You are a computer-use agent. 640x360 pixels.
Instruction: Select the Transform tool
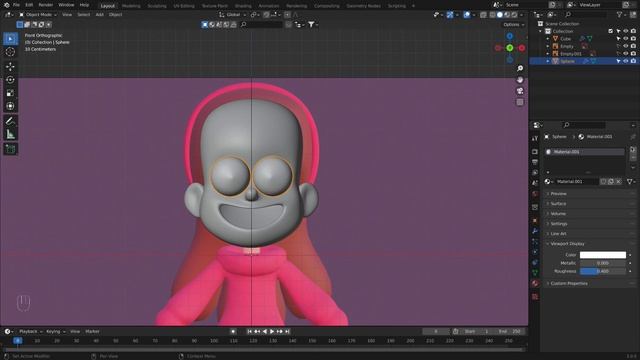tap(11, 106)
